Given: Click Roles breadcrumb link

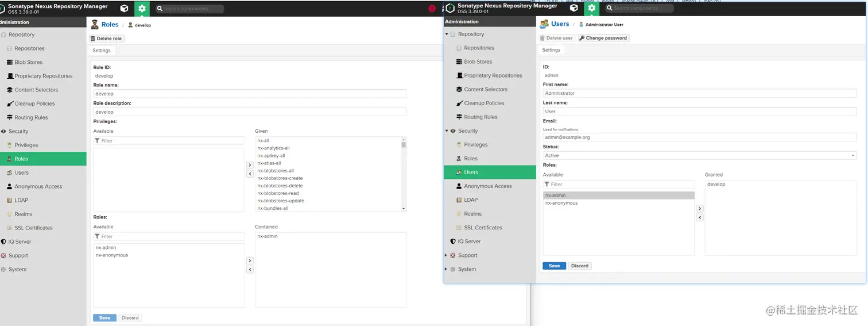Looking at the screenshot, I should pyautogui.click(x=110, y=25).
